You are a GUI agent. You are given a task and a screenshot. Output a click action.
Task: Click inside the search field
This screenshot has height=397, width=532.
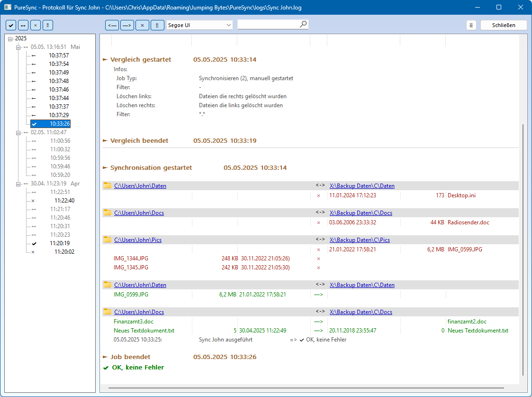click(270, 24)
